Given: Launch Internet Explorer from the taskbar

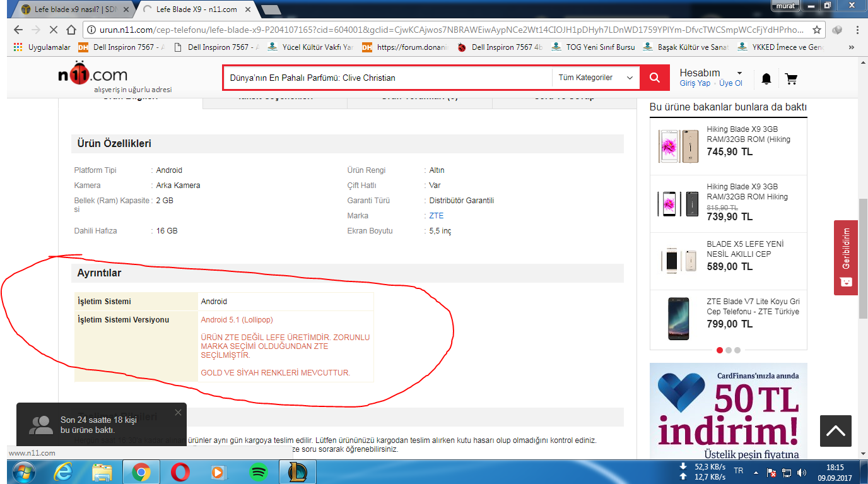Looking at the screenshot, I should point(63,471).
